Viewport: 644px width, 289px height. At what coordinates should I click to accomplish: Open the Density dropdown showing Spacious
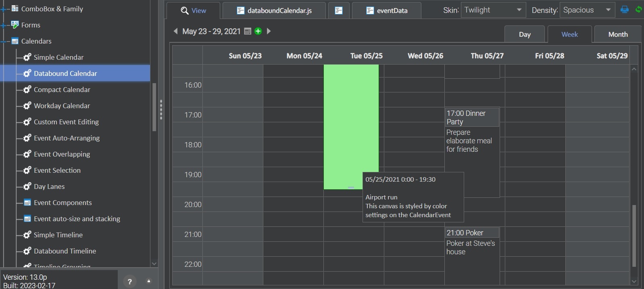pos(587,10)
